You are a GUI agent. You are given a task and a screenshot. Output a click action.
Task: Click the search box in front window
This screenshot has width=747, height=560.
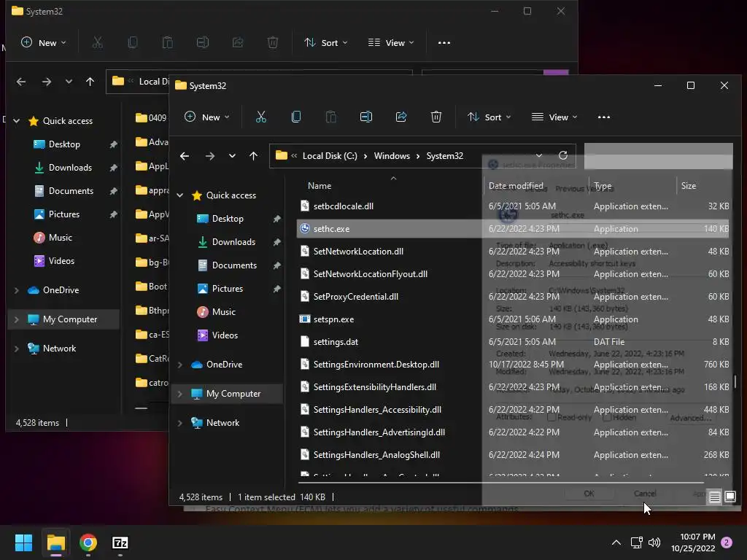[x=659, y=156]
